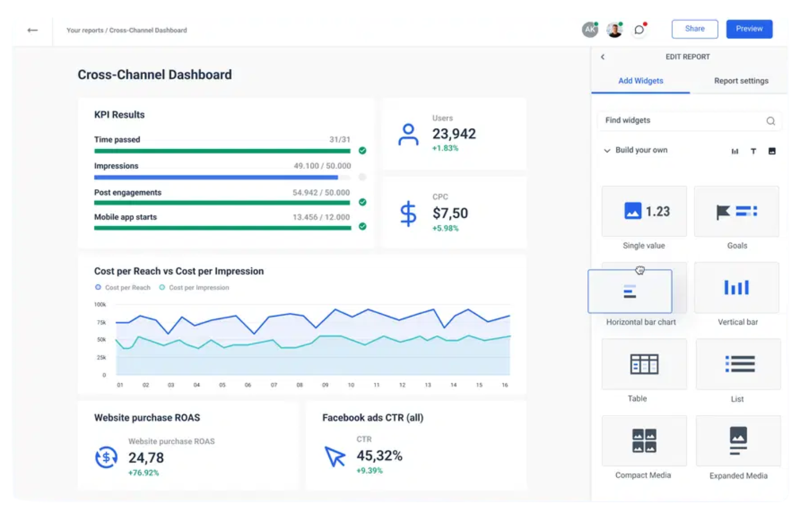Click the 54.942 / 50.000 engagement value

point(321,192)
